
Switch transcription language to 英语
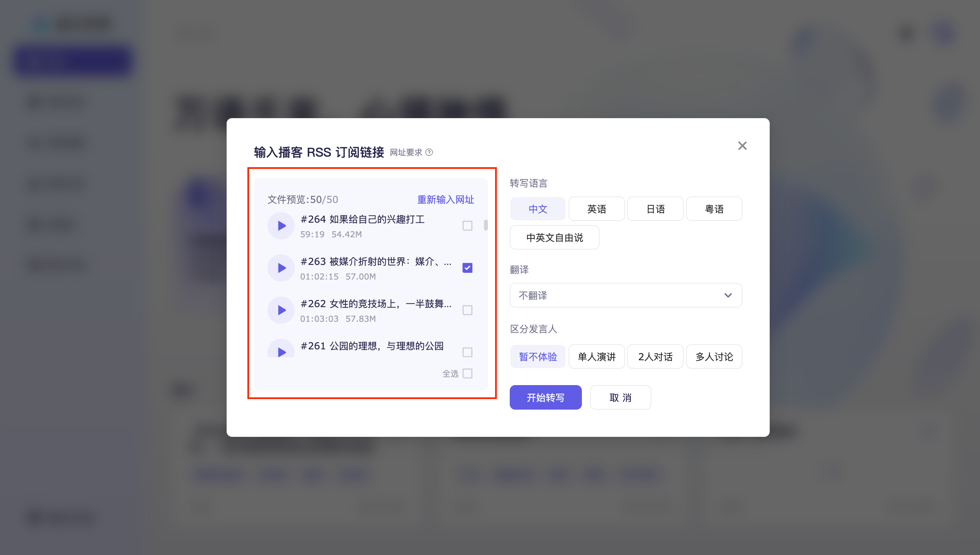[x=597, y=208]
